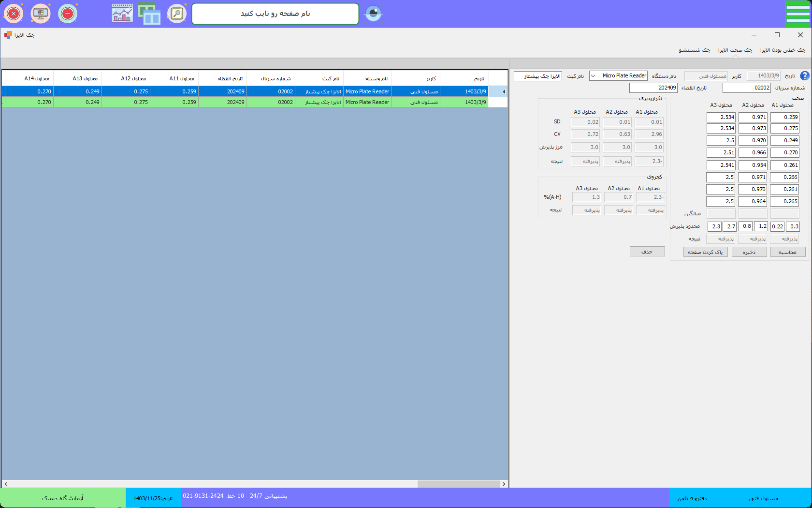Click the red minus icon in top bar

click(x=68, y=14)
